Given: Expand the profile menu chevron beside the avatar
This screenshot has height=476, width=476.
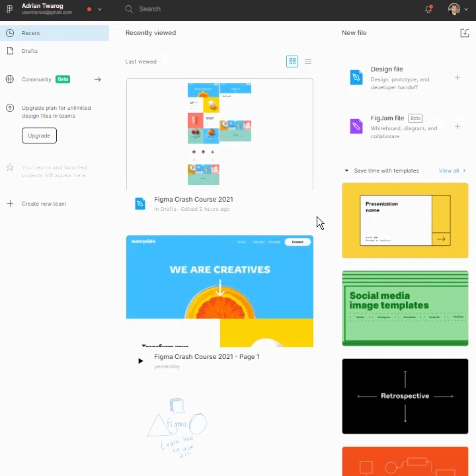Looking at the screenshot, I should pos(466,9).
